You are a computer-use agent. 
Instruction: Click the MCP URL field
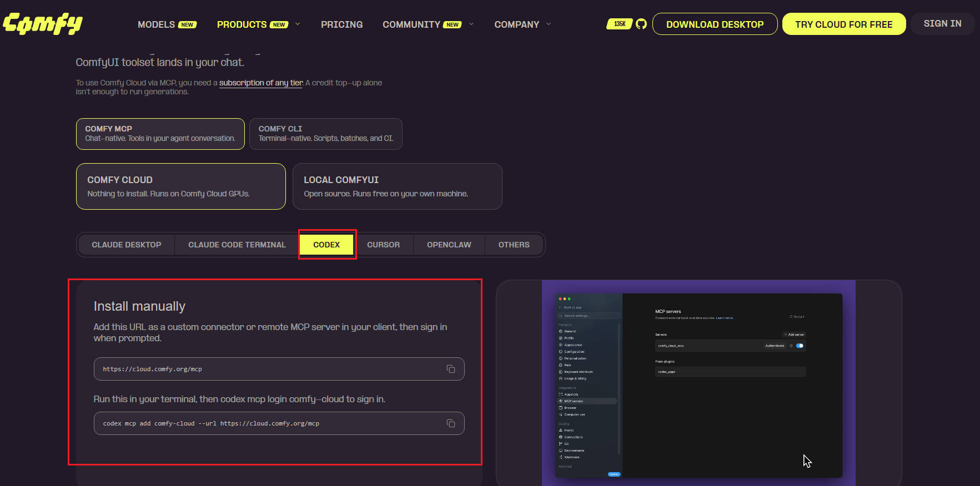point(279,369)
